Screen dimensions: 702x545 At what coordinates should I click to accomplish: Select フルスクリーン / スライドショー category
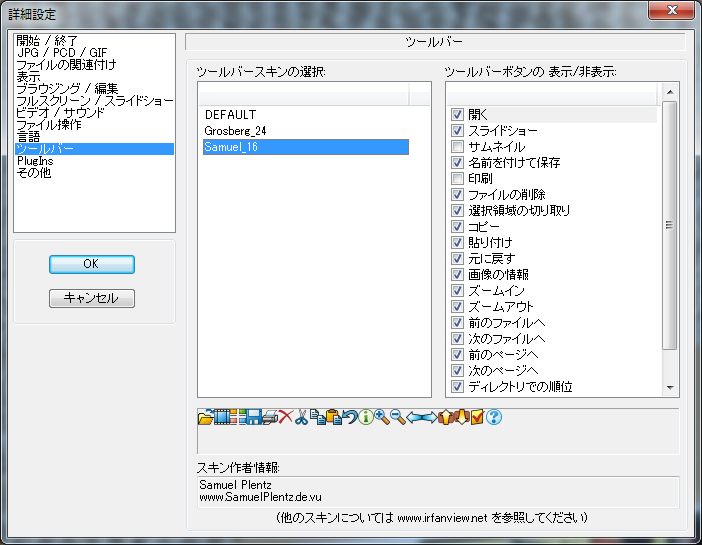pyautogui.click(x=94, y=101)
